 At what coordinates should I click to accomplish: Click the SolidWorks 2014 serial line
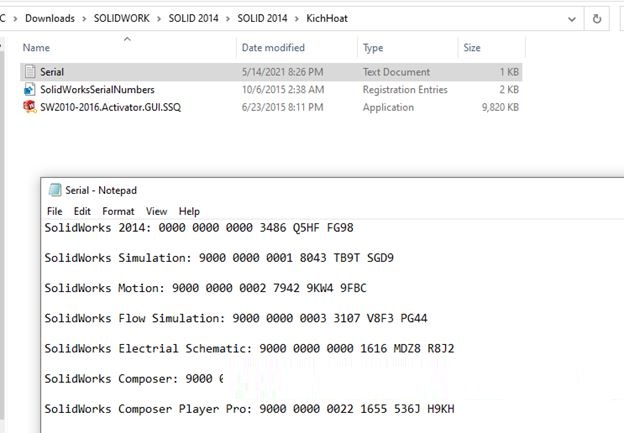coord(199,228)
